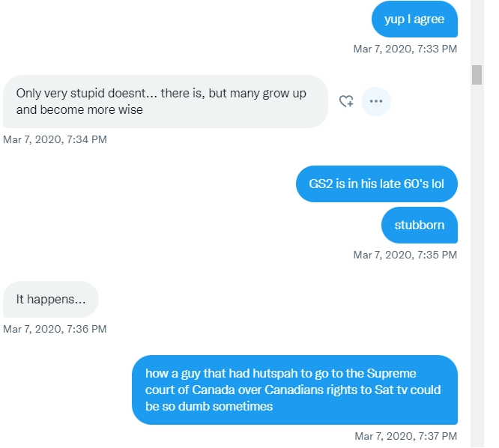The height and width of the screenshot is (448, 499).
Task: Click the 'Only very stupid doesnt' message bubble
Action: [166, 101]
